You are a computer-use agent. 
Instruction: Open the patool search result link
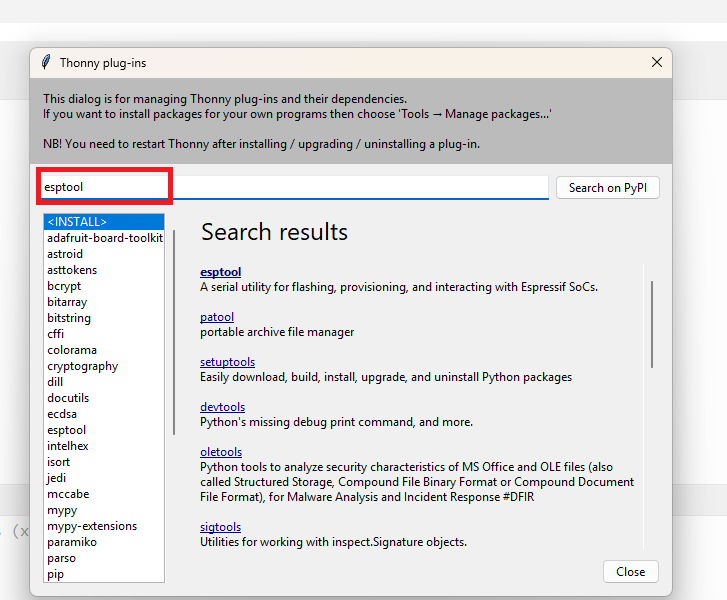pyautogui.click(x=217, y=317)
